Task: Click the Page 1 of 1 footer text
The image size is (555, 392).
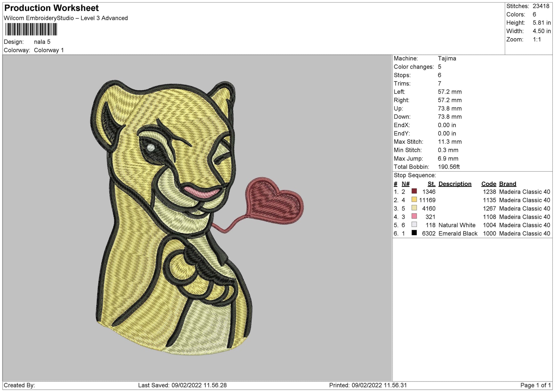Action: tap(535, 385)
